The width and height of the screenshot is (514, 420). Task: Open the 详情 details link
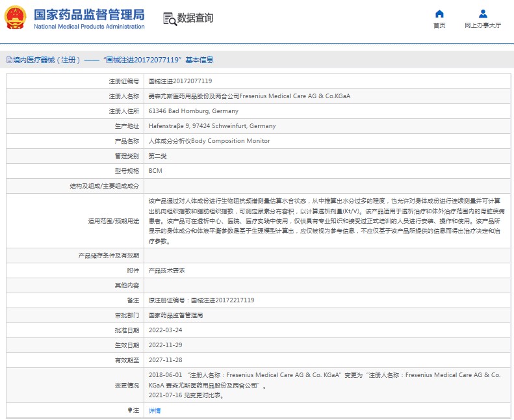[x=155, y=410]
